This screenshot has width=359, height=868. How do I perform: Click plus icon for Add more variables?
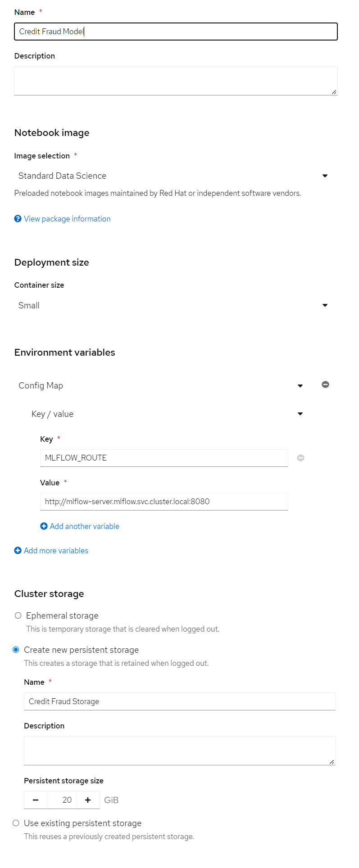(x=18, y=551)
